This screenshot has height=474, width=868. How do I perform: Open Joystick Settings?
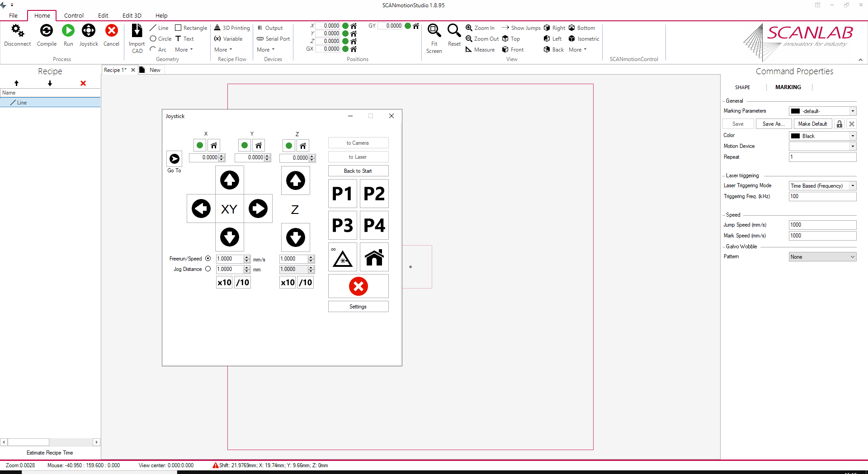tap(358, 307)
